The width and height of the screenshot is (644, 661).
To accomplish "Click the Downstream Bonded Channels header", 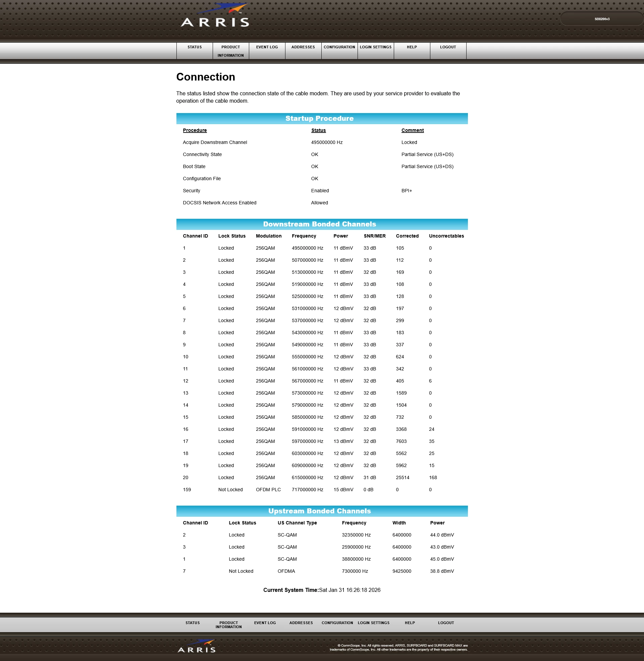I will point(319,224).
